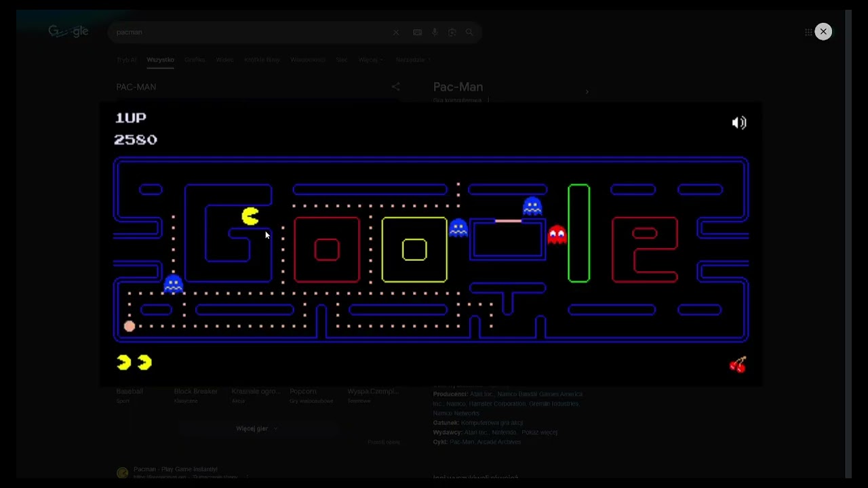Screen dimensions: 868x488
Task: Click Pokaż więcej in publishers row
Action: pos(540,432)
